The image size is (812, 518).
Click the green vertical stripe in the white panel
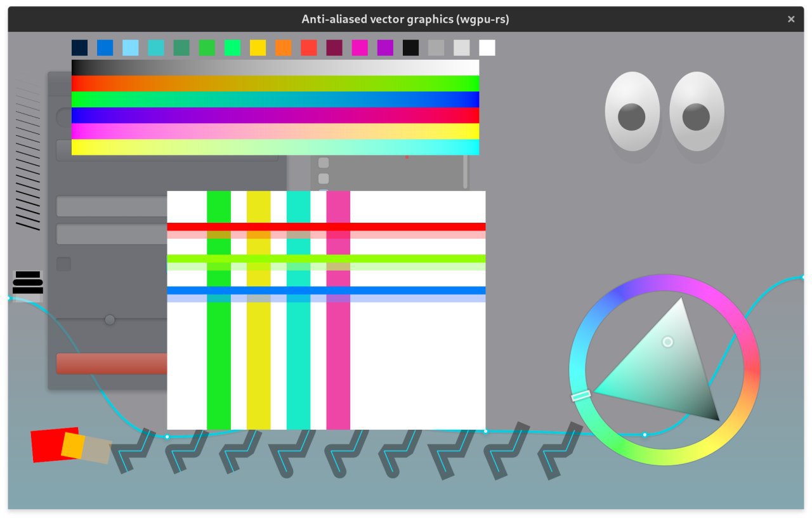point(219,310)
